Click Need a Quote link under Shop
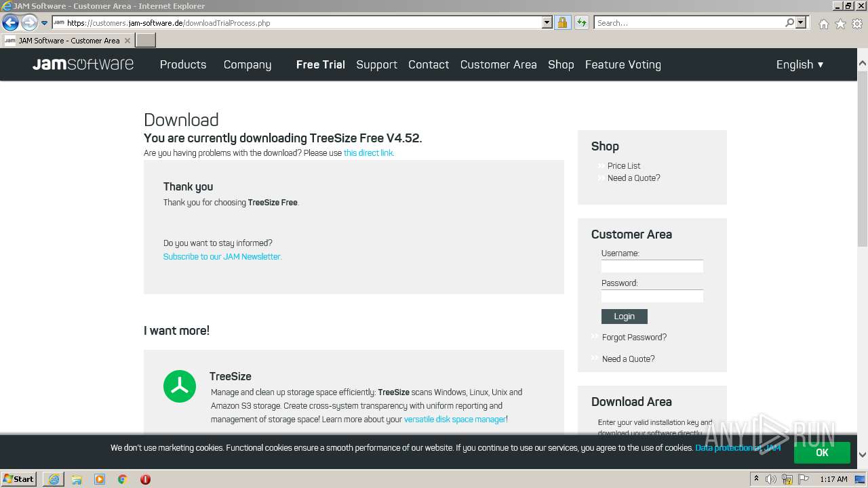 (x=633, y=178)
